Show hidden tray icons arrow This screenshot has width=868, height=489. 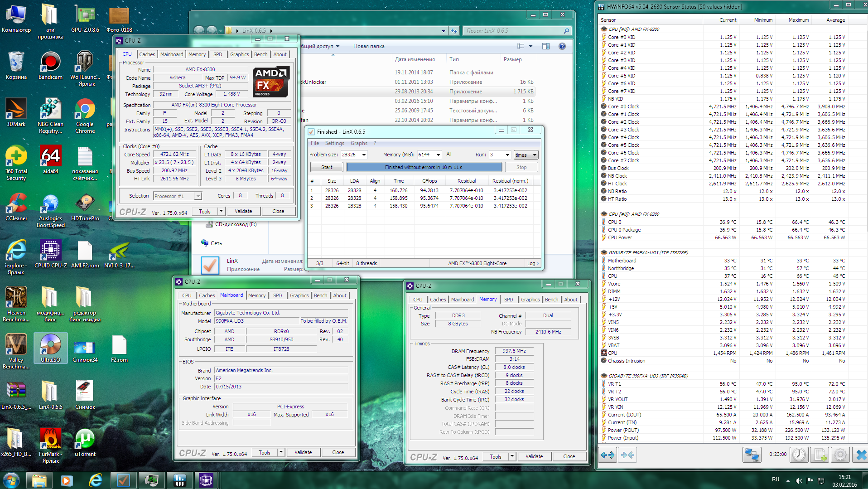pos(788,480)
